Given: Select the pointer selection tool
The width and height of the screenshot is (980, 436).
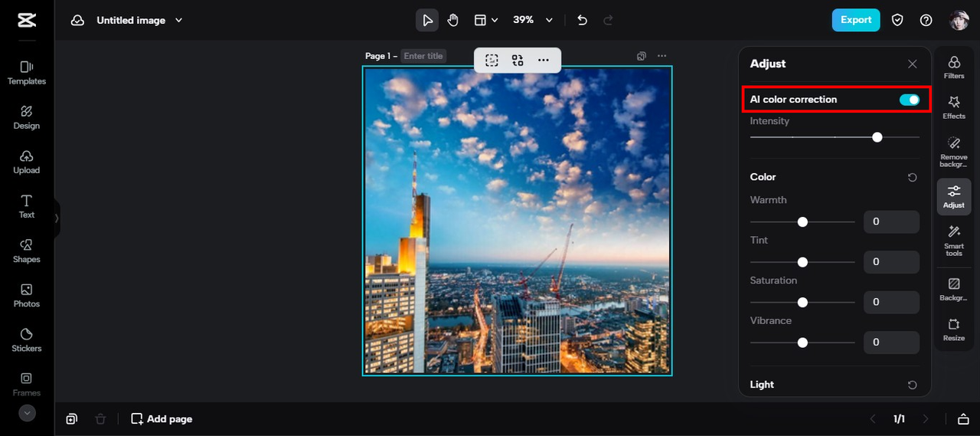Looking at the screenshot, I should pos(427,20).
